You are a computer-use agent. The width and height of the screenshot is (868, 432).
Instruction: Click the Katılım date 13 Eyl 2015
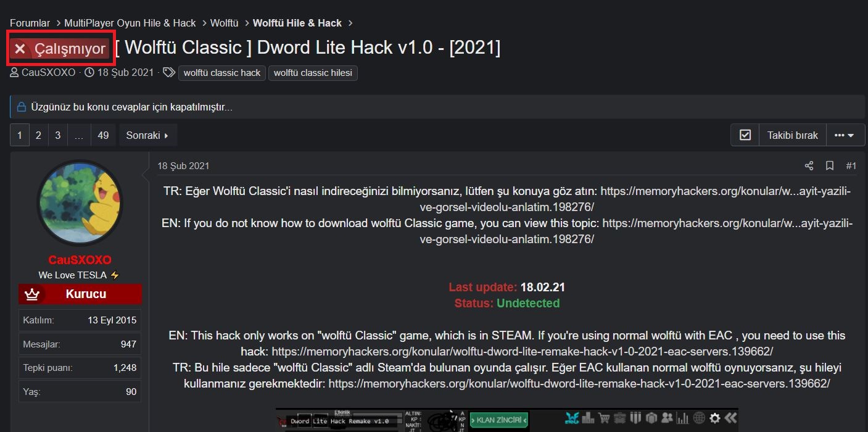[x=112, y=320]
